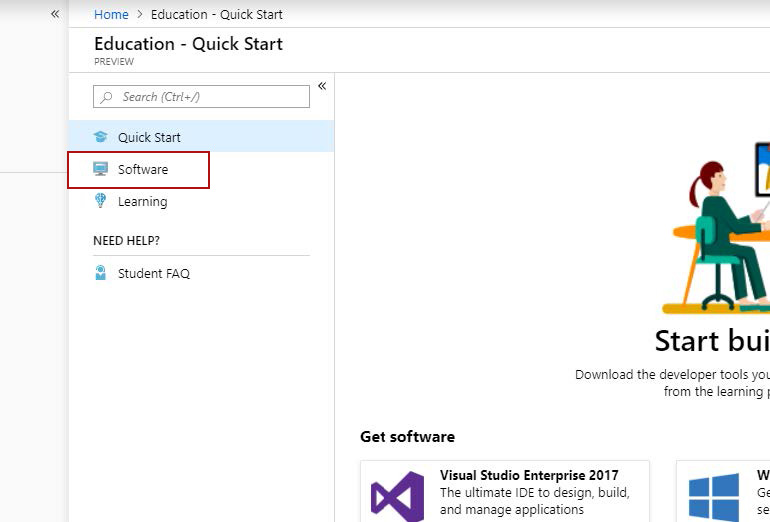Go to the Home breadcrumb link
770x522 pixels.
coord(111,15)
